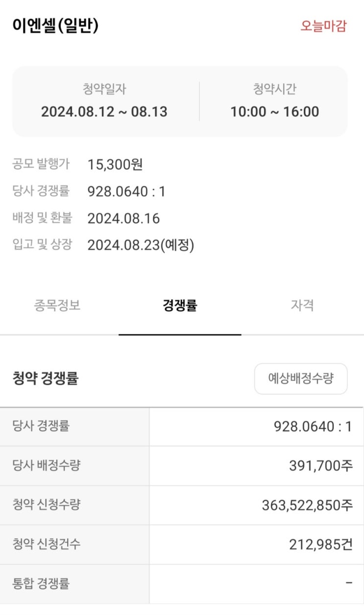Click the 청약 신청수량 table label cell
Screen dimensions: 364x615
click(x=74, y=505)
